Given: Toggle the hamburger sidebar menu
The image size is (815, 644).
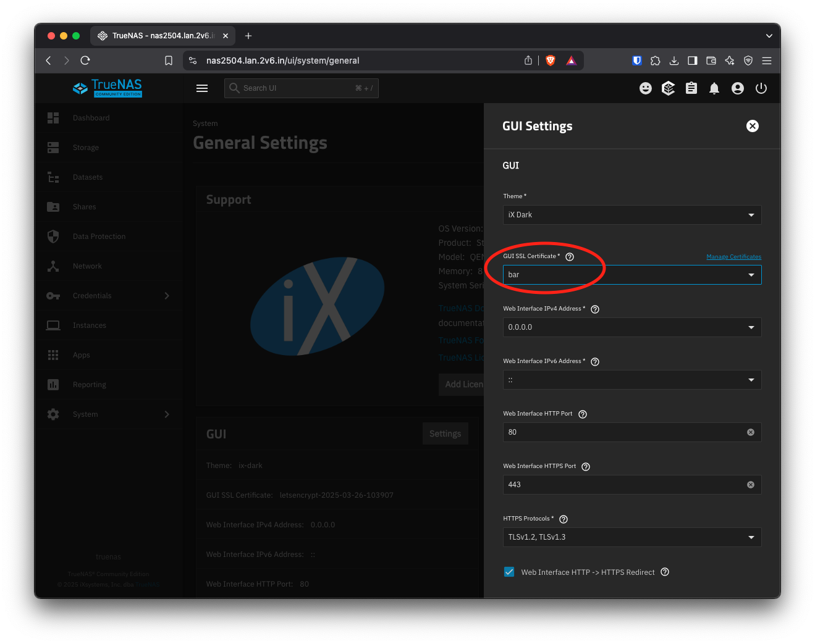Looking at the screenshot, I should [x=202, y=88].
